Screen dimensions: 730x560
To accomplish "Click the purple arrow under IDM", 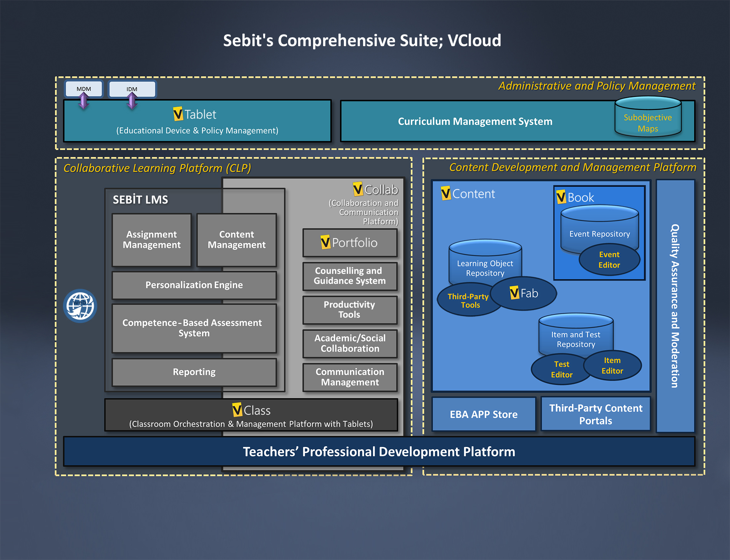I will point(132,101).
